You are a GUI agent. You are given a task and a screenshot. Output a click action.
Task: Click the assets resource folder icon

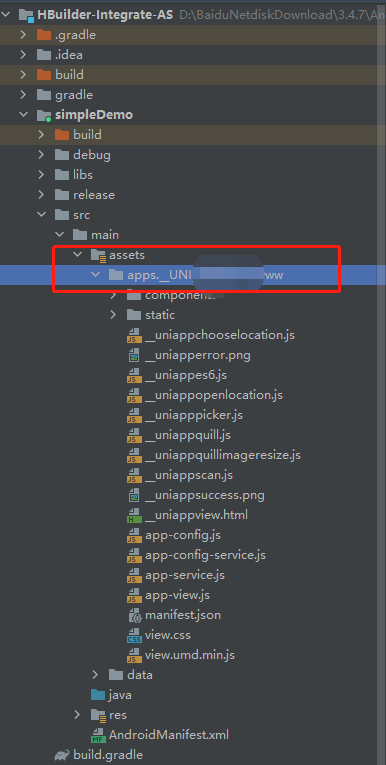tap(98, 255)
